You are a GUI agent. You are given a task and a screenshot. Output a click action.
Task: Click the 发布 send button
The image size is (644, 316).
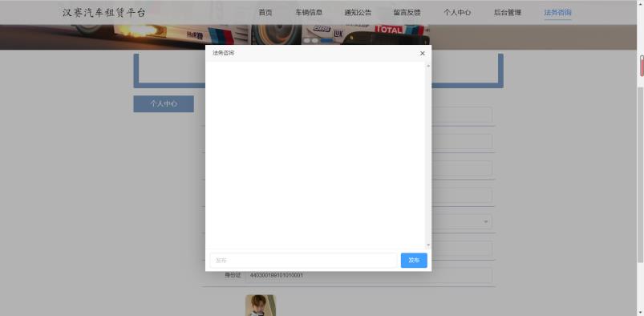coord(414,261)
